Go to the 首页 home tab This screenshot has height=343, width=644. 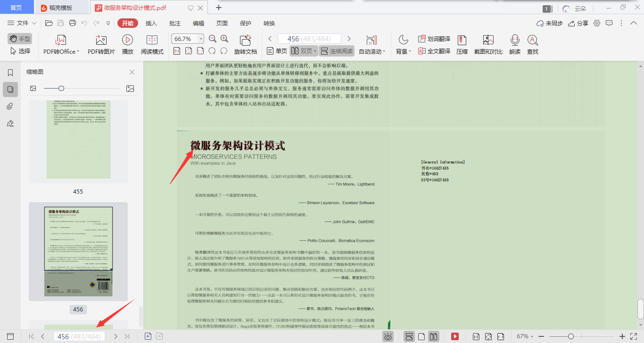[x=16, y=8]
